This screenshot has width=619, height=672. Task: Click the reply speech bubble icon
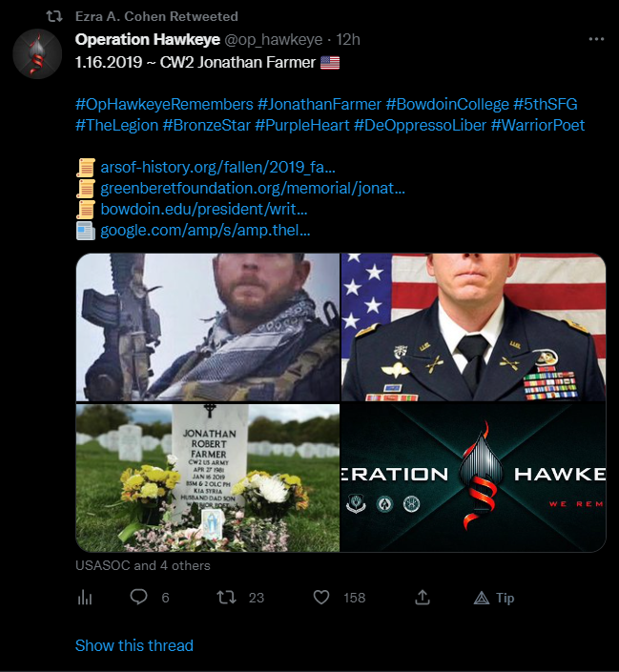click(138, 597)
